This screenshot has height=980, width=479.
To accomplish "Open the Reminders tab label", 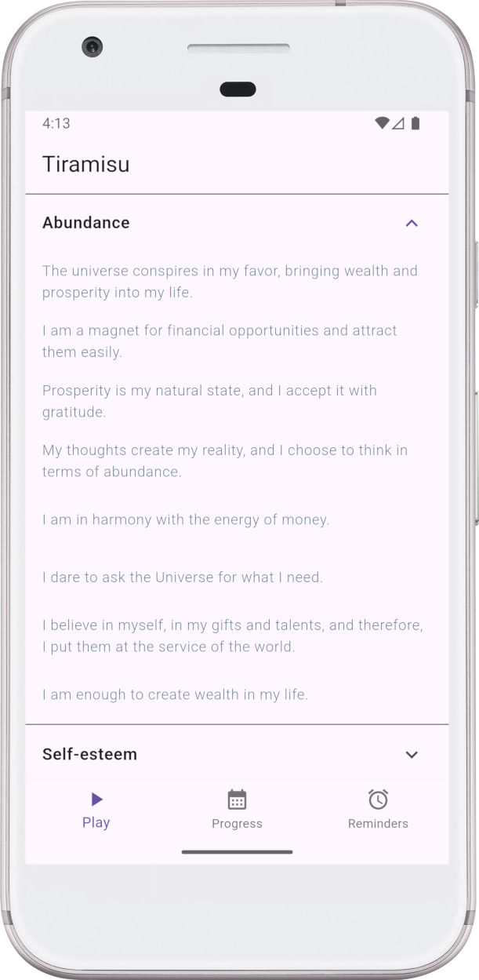I will (x=378, y=824).
